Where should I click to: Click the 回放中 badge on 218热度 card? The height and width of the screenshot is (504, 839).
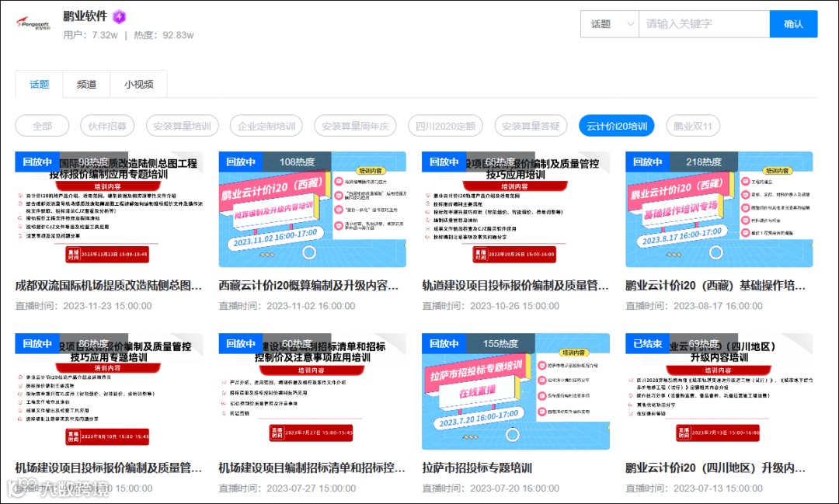coord(647,162)
